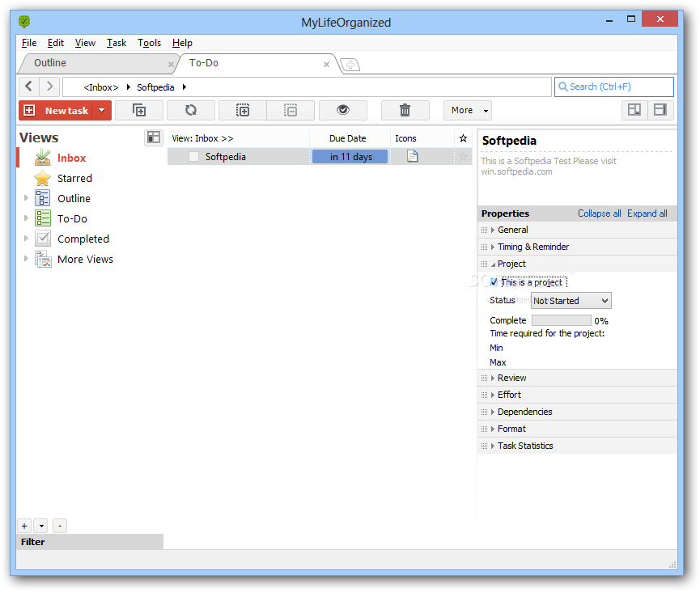Click the in 11 days due date cell
Viewport: 700px width, 592px height.
[x=350, y=157]
